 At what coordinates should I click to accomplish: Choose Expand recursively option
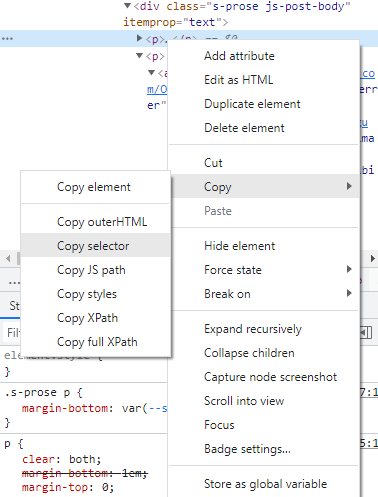(253, 329)
